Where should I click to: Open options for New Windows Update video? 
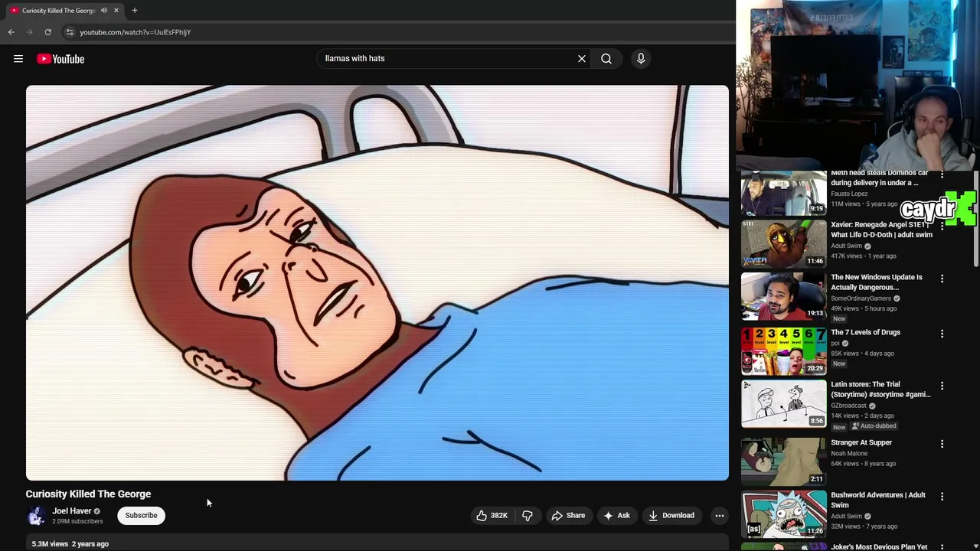click(942, 279)
